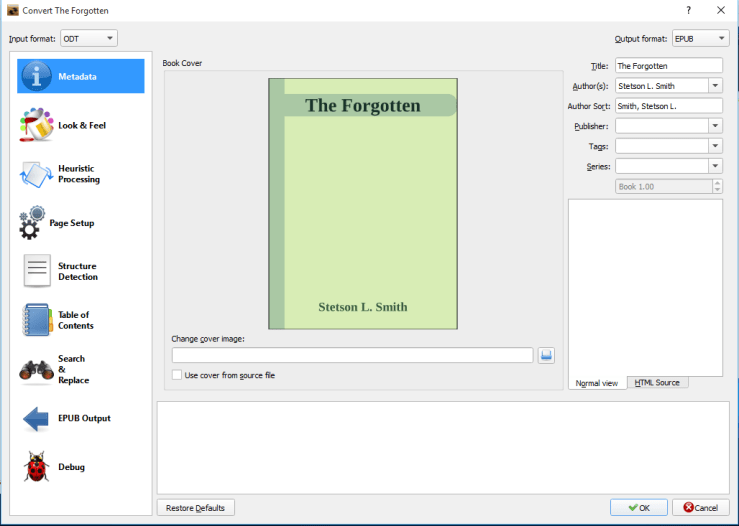
Task: Open Table of Contents notebook icon
Action: (x=36, y=320)
